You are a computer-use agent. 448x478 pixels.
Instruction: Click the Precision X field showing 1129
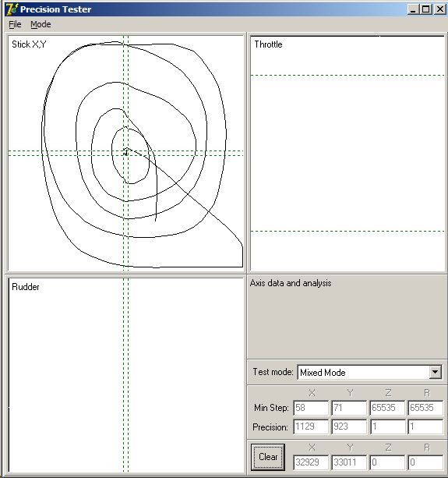click(x=311, y=427)
